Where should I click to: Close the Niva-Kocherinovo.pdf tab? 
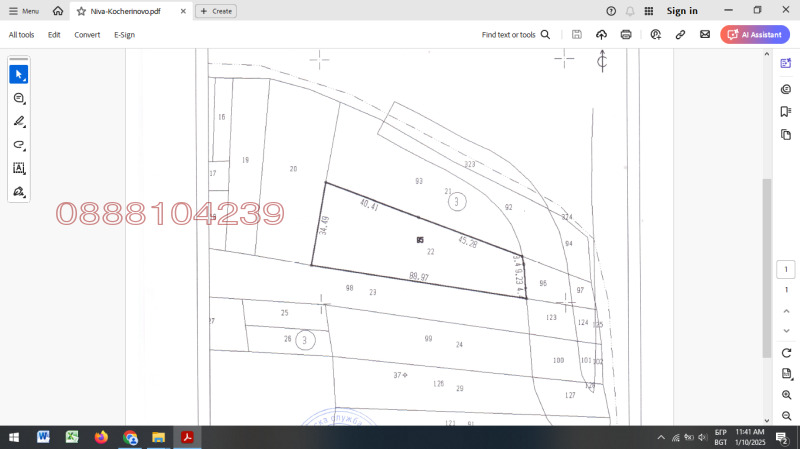coord(183,11)
